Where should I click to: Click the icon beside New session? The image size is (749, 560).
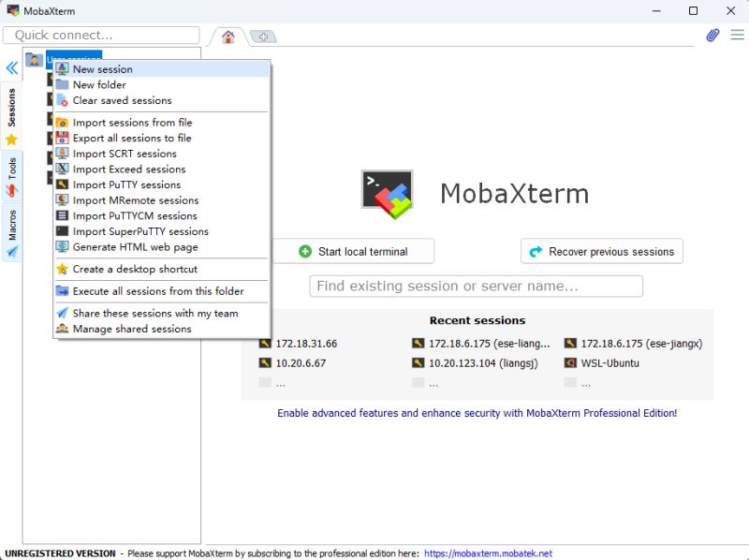point(62,69)
